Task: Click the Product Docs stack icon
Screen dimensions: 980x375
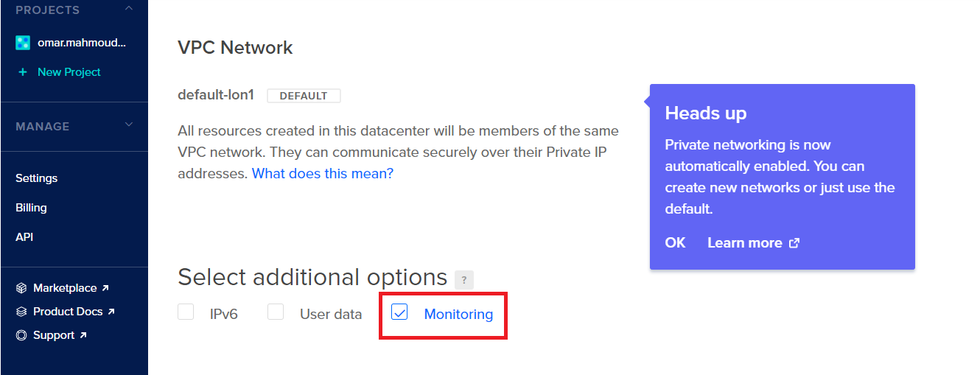Action: pyautogui.click(x=21, y=312)
